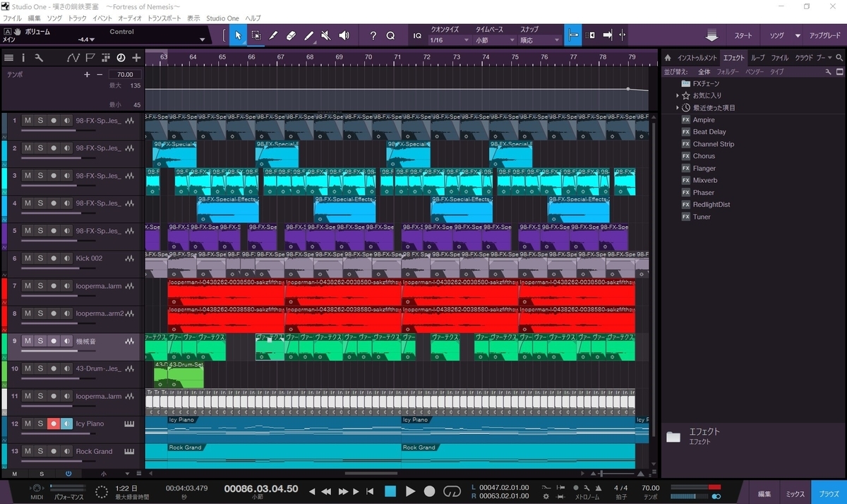Add tracks with the plus icon
The width and height of the screenshot is (847, 504).
pyautogui.click(x=136, y=58)
